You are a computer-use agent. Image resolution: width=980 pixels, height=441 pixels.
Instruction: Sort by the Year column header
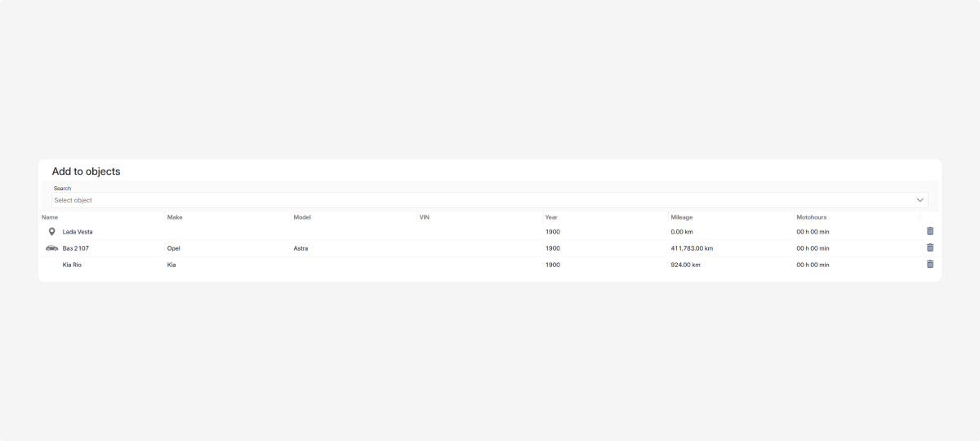click(x=551, y=217)
